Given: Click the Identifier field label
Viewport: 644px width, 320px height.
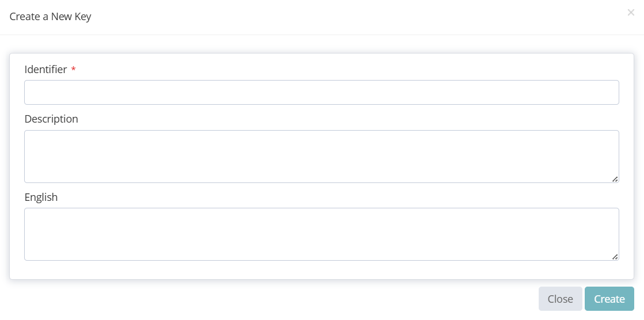Looking at the screenshot, I should 45,69.
